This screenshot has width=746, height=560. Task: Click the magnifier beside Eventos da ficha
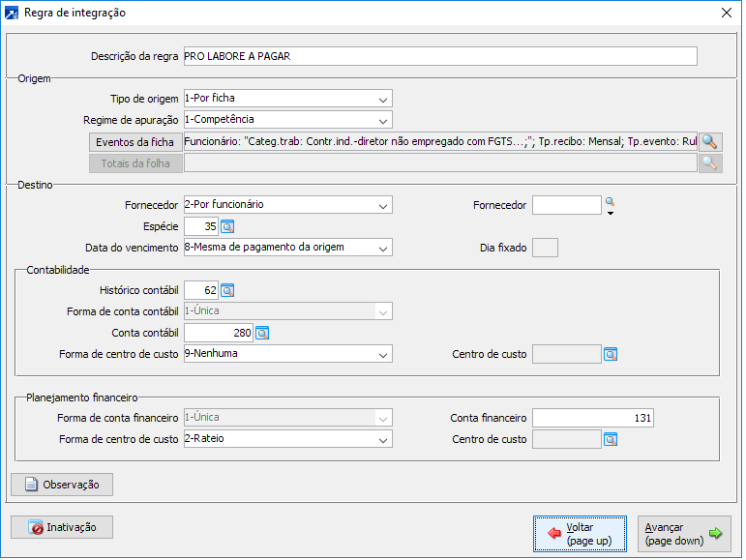pos(711,141)
